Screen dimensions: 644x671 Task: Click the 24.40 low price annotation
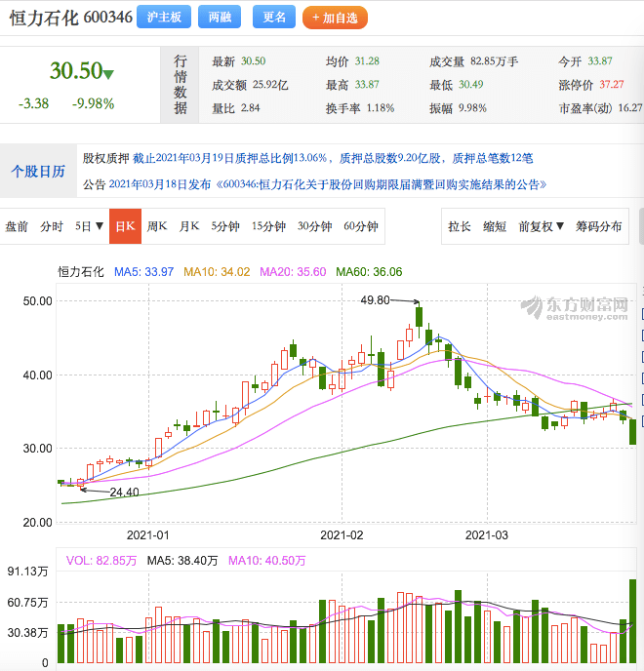[x=124, y=493]
